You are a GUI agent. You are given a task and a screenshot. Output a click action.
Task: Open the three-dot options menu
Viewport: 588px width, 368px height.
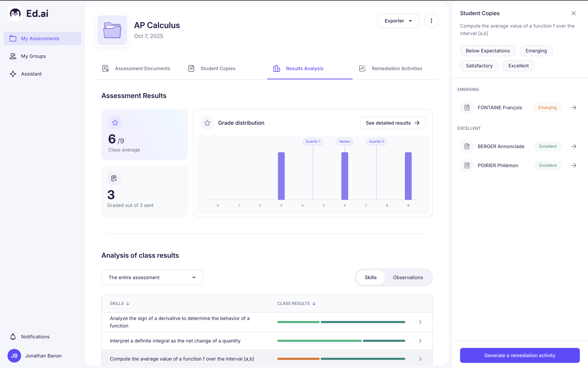(431, 21)
